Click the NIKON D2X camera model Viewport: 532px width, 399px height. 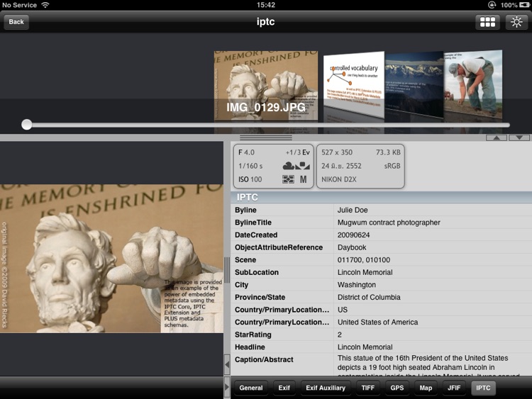(x=339, y=180)
